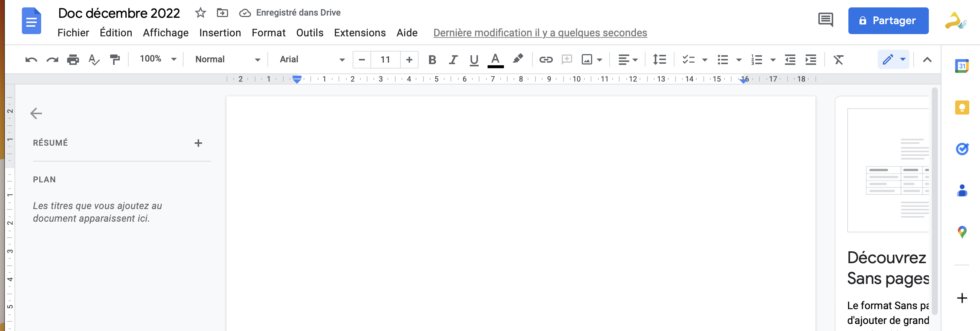The height and width of the screenshot is (331, 980).
Task: Decrease font size with minus button
Action: pos(362,59)
